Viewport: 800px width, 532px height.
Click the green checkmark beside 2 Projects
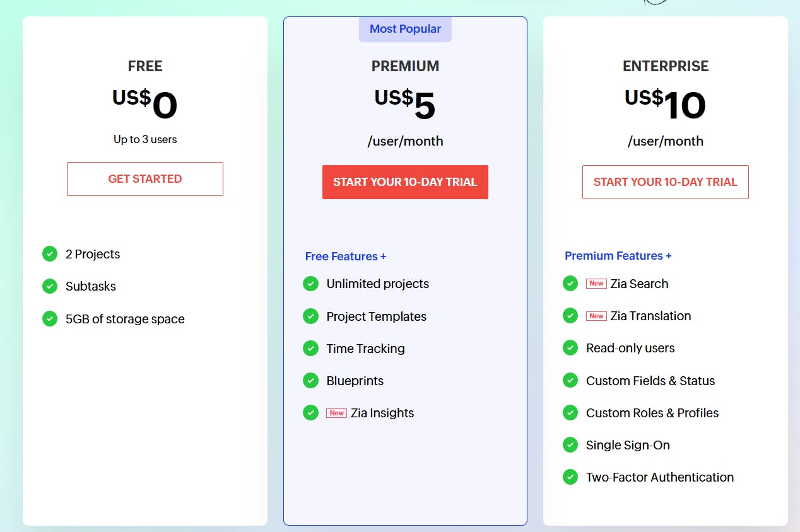point(50,254)
